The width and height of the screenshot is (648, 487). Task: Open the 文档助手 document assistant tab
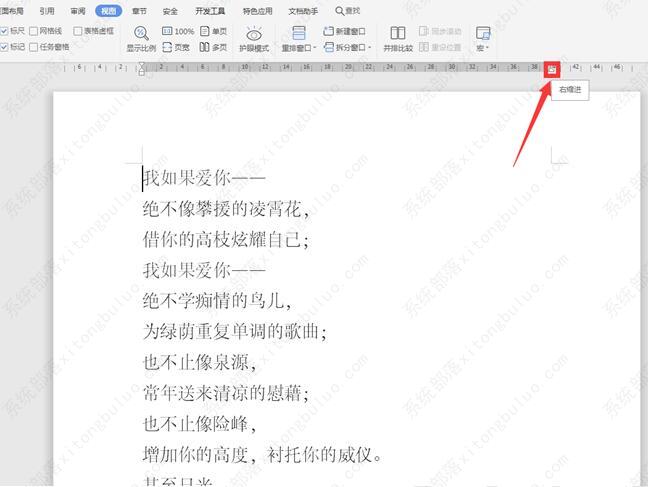pyautogui.click(x=303, y=11)
